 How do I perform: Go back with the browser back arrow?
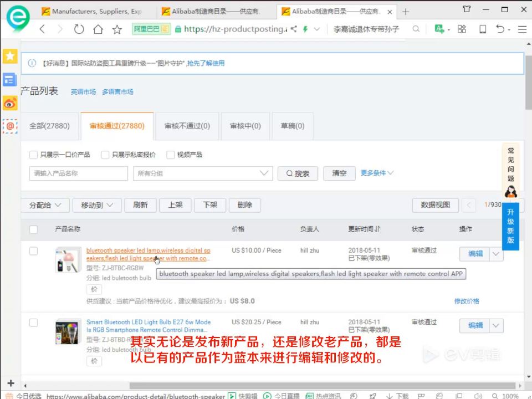point(43,29)
